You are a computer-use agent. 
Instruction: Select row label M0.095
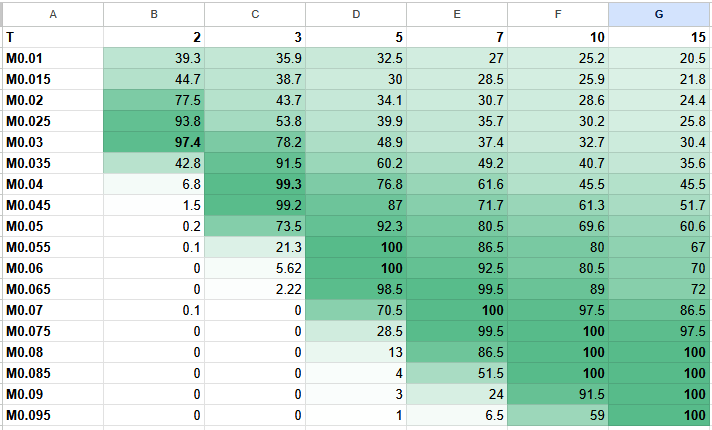(52, 415)
